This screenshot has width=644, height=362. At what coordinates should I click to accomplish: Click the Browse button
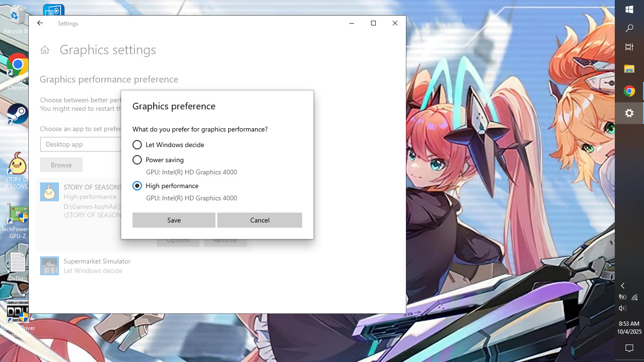pos(61,165)
